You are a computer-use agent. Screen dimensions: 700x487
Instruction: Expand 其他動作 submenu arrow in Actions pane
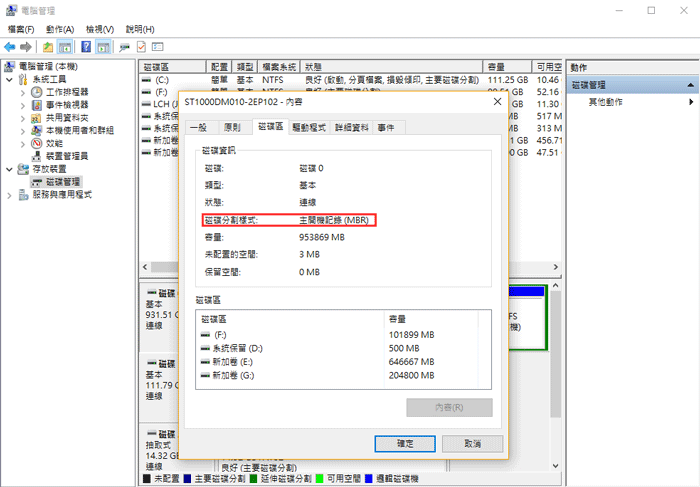click(x=690, y=102)
